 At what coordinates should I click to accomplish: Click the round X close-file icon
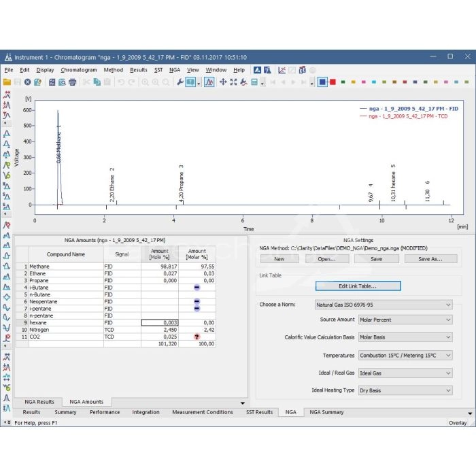click(27, 82)
